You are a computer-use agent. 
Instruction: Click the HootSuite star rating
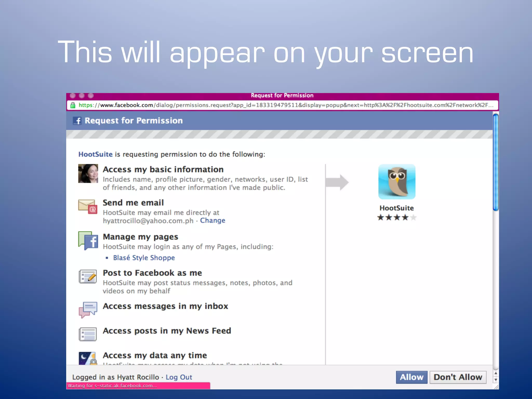click(x=397, y=217)
